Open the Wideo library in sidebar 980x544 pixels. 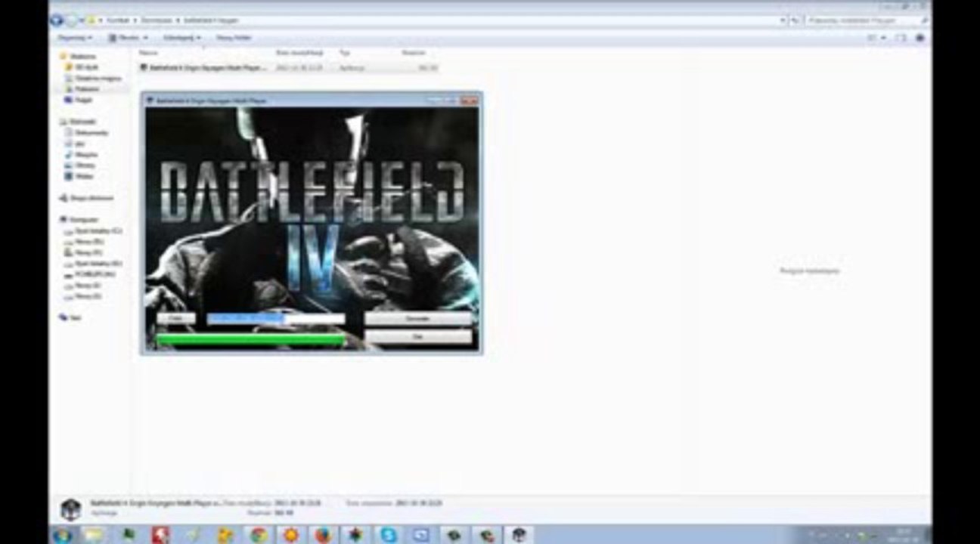click(79, 175)
